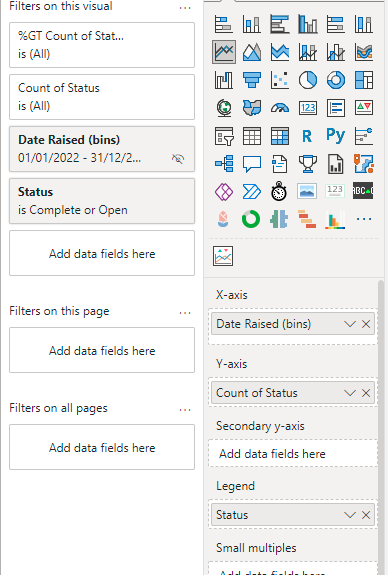
Task: Select the Python visual
Action: pos(336,135)
